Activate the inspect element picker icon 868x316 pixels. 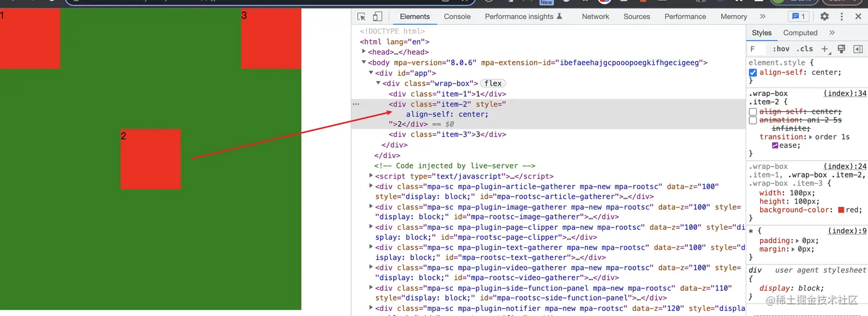pyautogui.click(x=361, y=17)
